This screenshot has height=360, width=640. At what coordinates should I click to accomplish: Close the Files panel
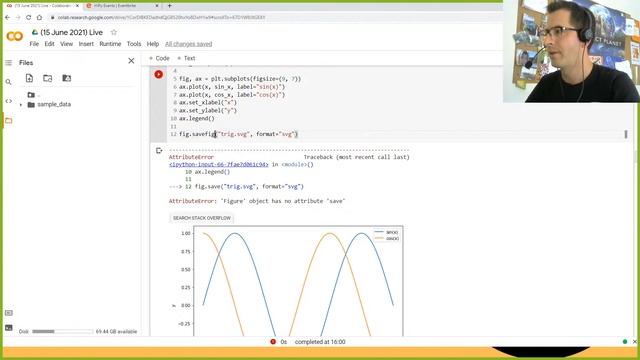(x=131, y=61)
